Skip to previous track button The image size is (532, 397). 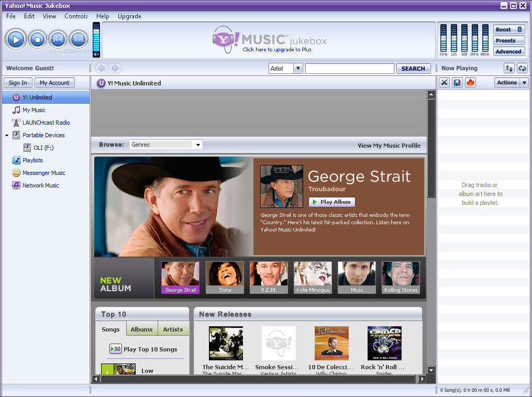coord(58,39)
